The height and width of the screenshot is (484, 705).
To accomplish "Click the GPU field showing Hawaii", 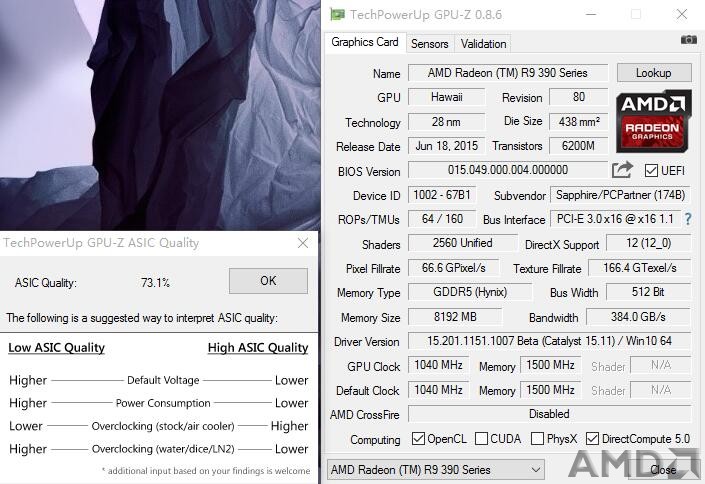I will (446, 97).
